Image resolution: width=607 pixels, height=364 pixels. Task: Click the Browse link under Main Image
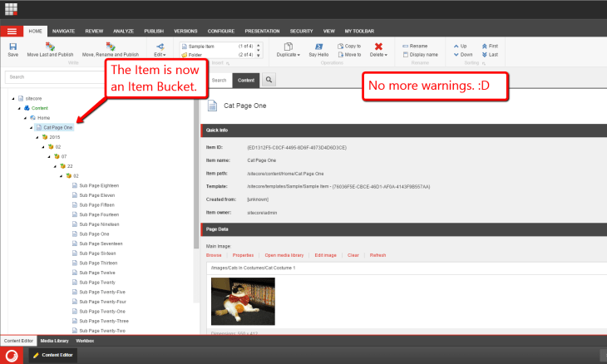pos(215,254)
